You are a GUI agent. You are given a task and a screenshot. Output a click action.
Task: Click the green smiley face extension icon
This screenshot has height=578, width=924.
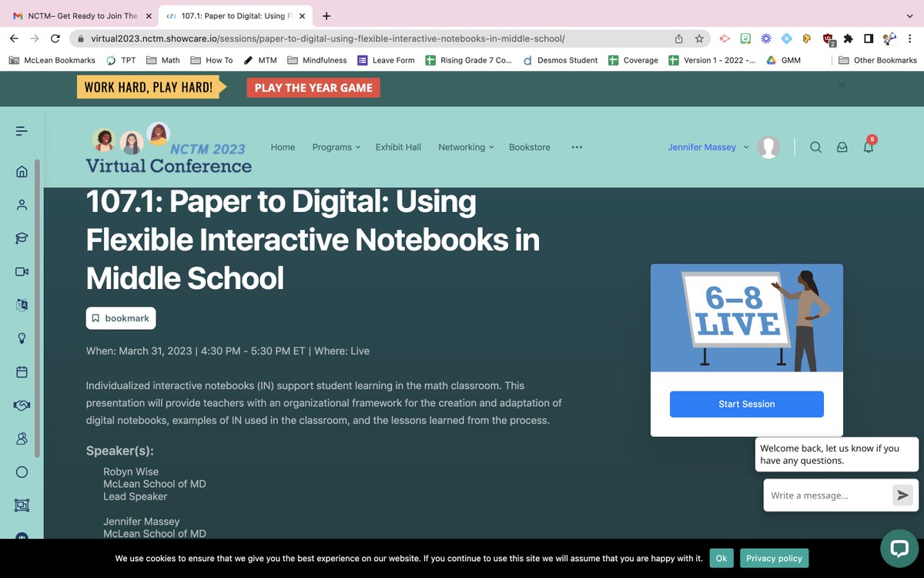tap(745, 38)
